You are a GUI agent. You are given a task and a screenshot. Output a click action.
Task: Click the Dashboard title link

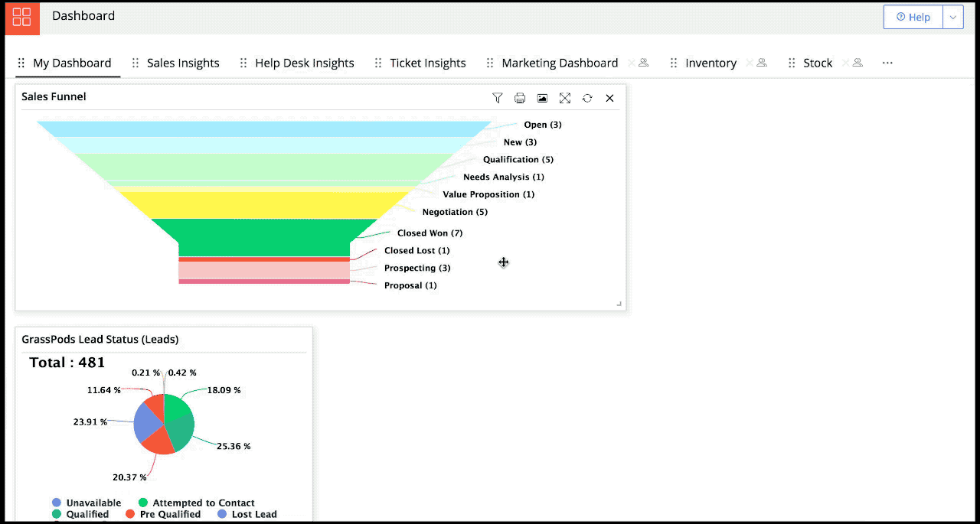[83, 16]
